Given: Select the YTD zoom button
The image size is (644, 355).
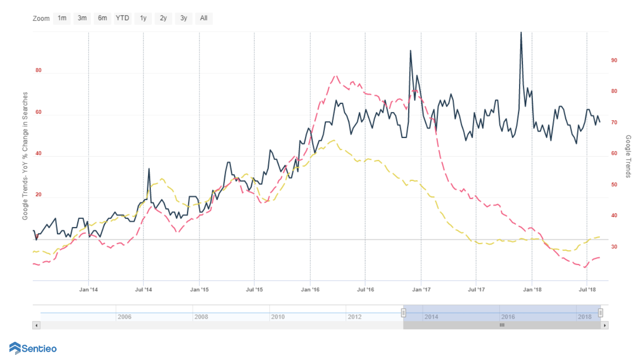Looking at the screenshot, I should point(123,18).
